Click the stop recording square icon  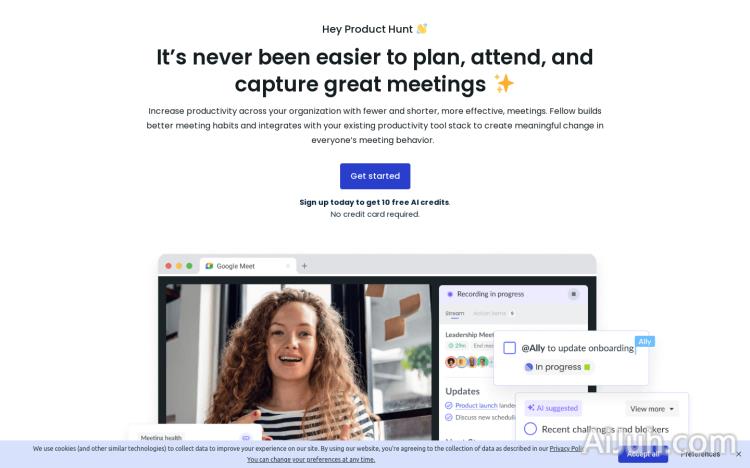573,294
